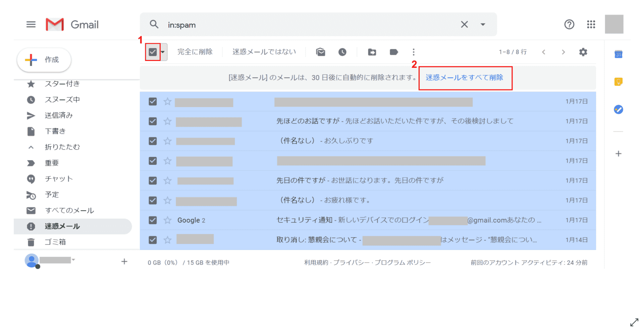This screenshot has height=332, width=644.
Task: Clear the search with the X icon
Action: [x=464, y=24]
